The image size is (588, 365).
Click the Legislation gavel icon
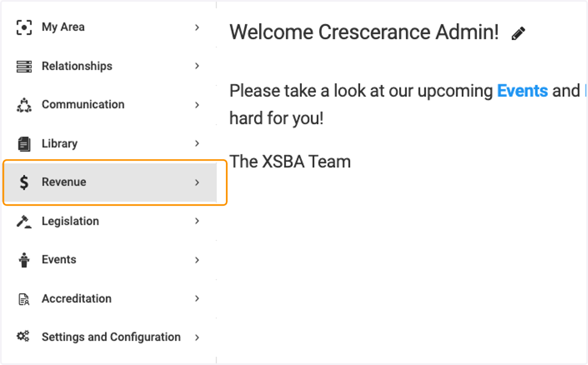pyautogui.click(x=24, y=221)
